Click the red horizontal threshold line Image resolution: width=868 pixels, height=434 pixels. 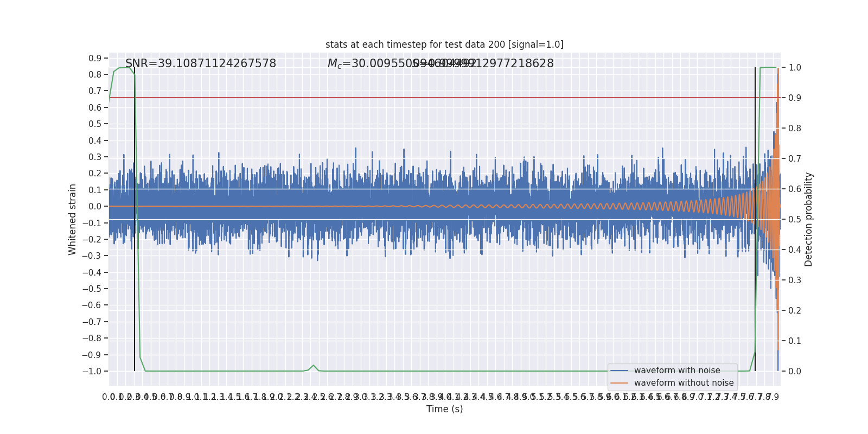click(x=434, y=98)
